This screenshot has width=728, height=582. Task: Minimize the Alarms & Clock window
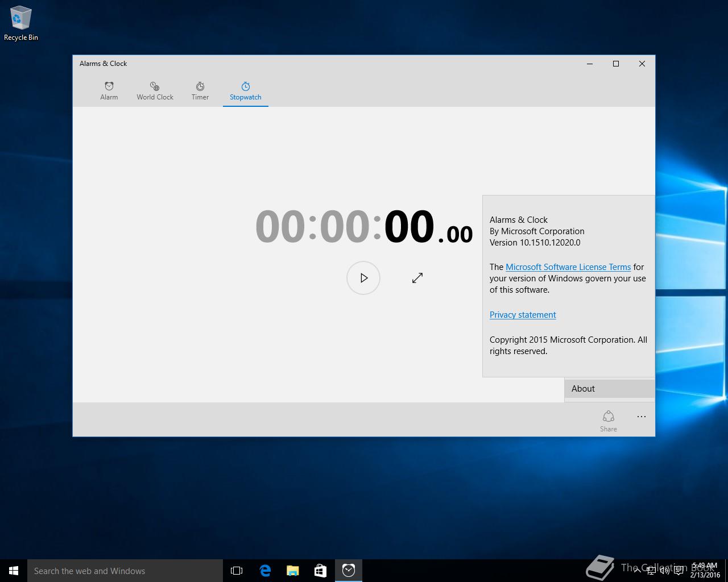pos(590,64)
